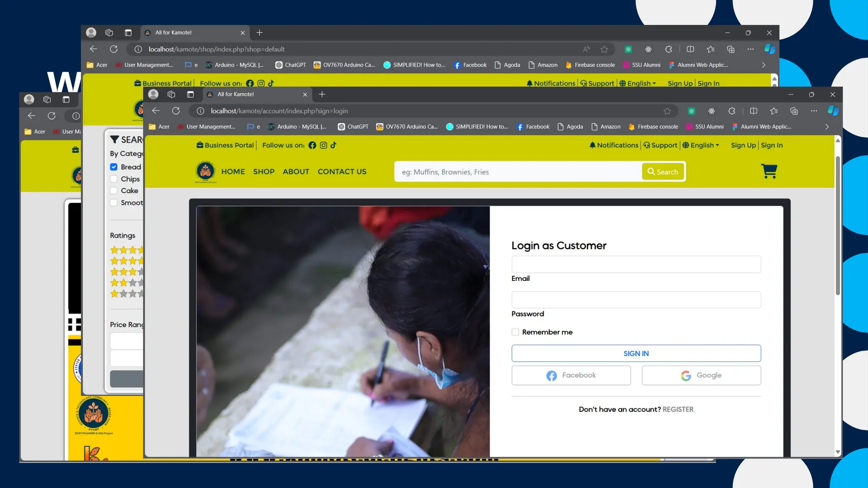Select the All for Kamote! tab in middle browser
The image size is (868, 488).
click(x=195, y=33)
